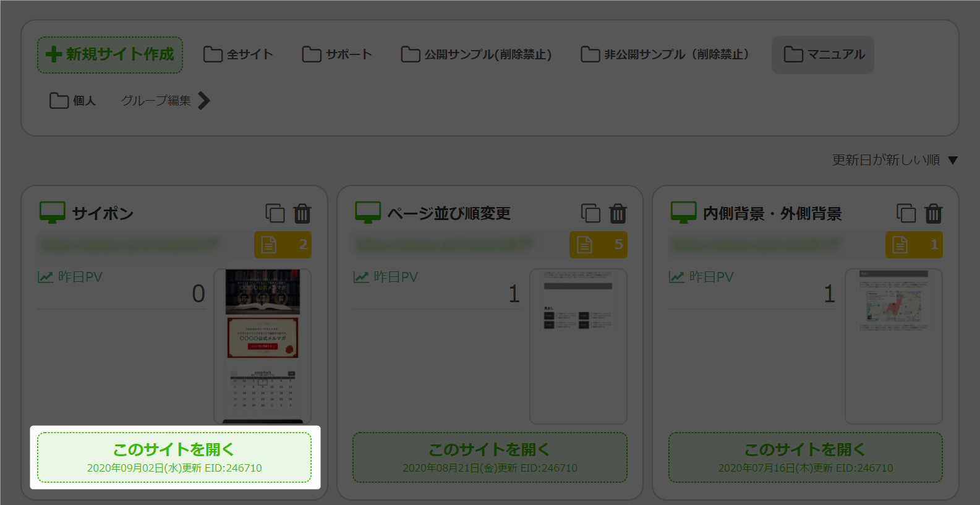The image size is (980, 505).
Task: Open the 非公開サンプル(削除禁止) folder
Action: [665, 54]
